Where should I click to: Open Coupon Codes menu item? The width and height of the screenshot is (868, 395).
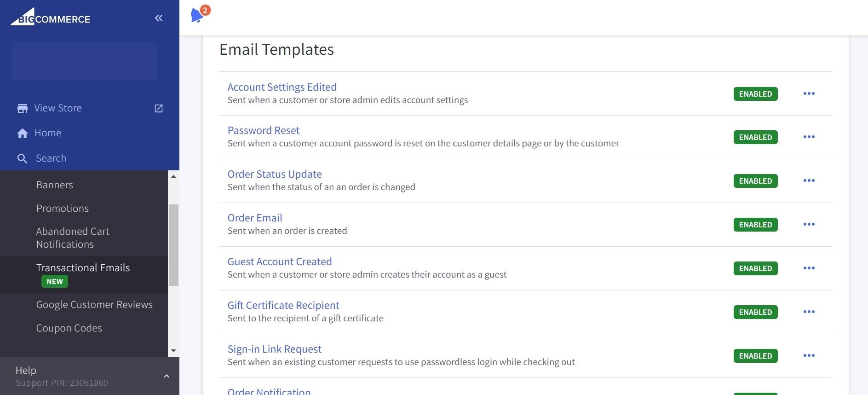[x=69, y=328]
